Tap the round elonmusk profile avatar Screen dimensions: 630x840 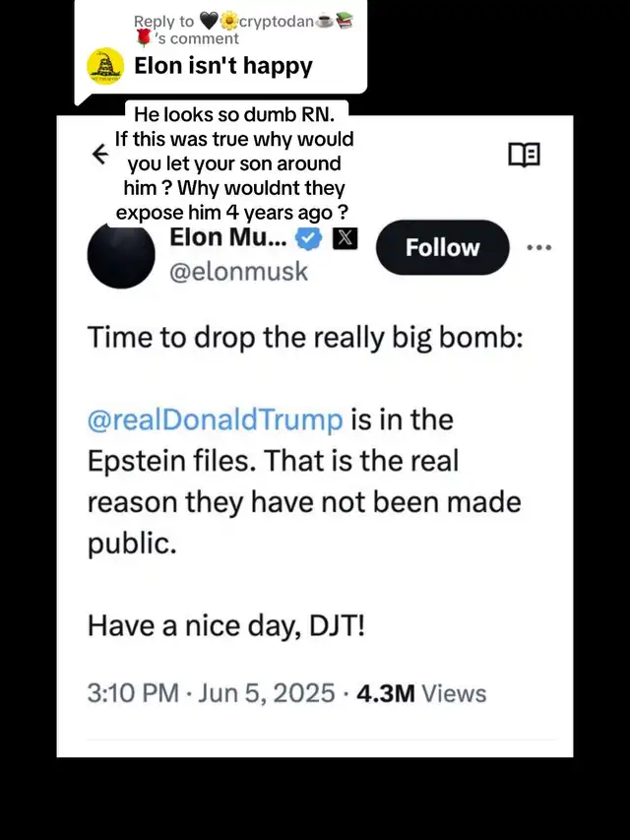coord(120,255)
